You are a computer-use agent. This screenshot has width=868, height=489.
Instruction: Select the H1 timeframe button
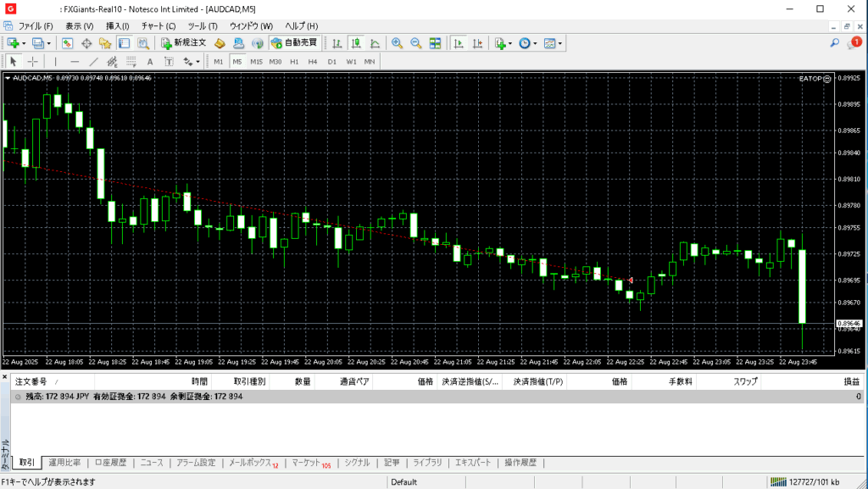point(294,62)
